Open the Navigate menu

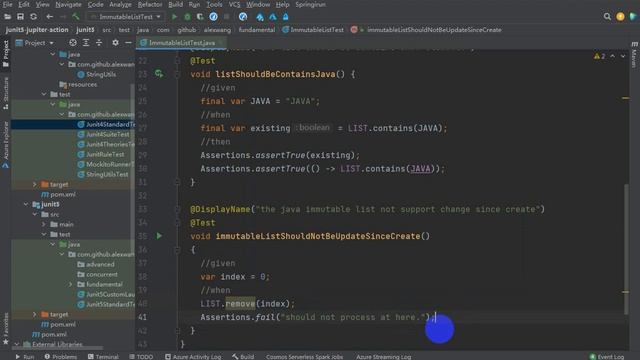(68, 4)
